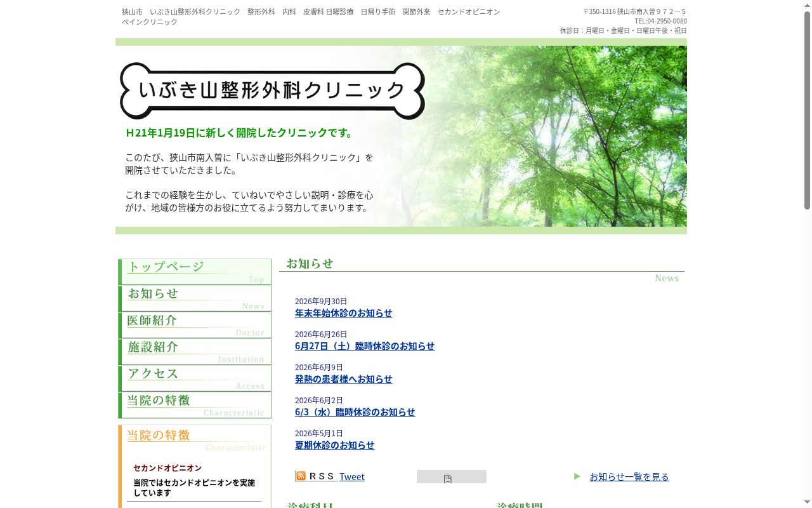Click the TEL:04-2950-0080 text

pos(660,21)
